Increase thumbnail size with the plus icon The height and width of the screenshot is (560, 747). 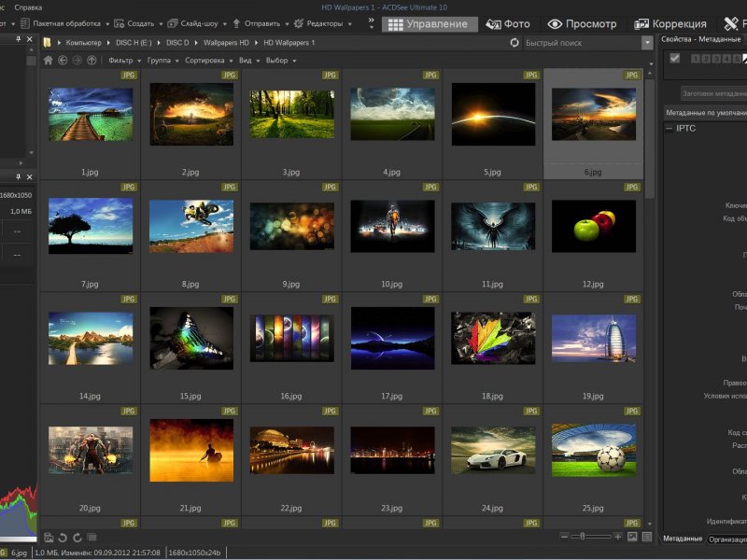click(618, 537)
